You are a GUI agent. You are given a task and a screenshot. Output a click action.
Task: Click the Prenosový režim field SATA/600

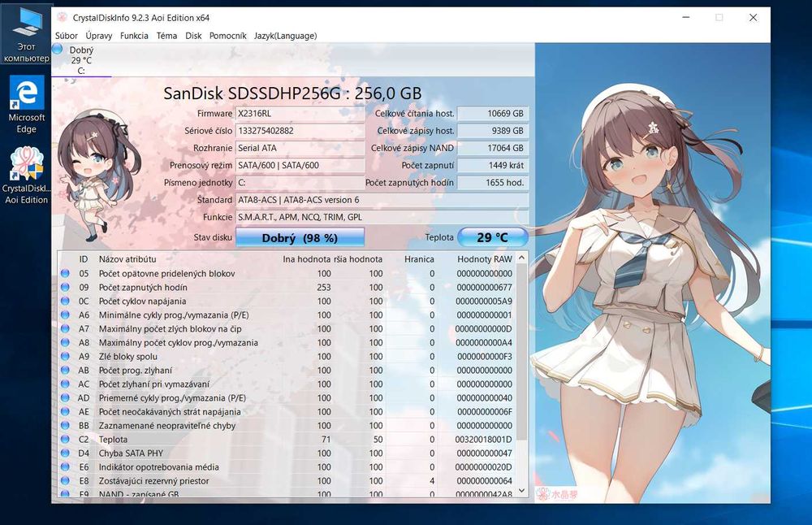[x=300, y=165]
